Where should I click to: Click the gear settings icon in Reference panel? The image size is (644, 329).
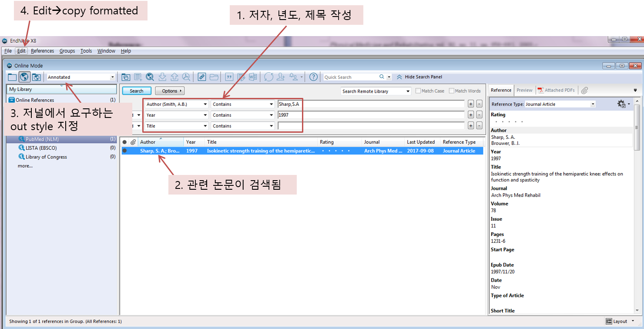621,104
